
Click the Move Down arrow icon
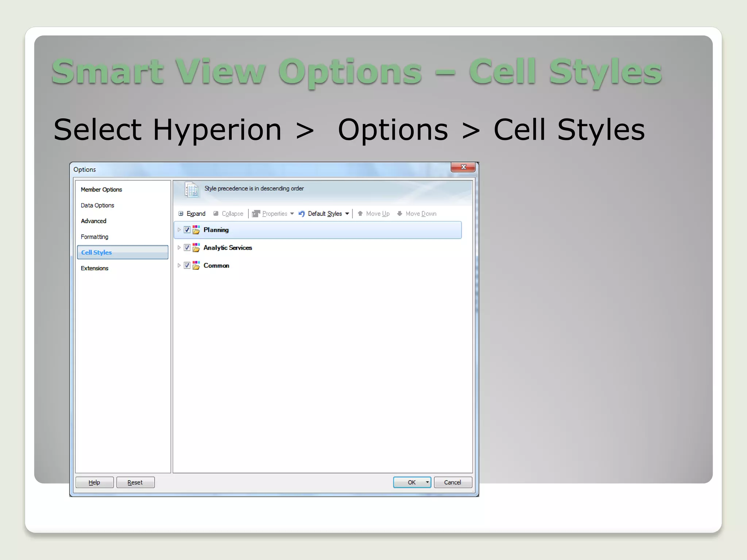coord(399,214)
